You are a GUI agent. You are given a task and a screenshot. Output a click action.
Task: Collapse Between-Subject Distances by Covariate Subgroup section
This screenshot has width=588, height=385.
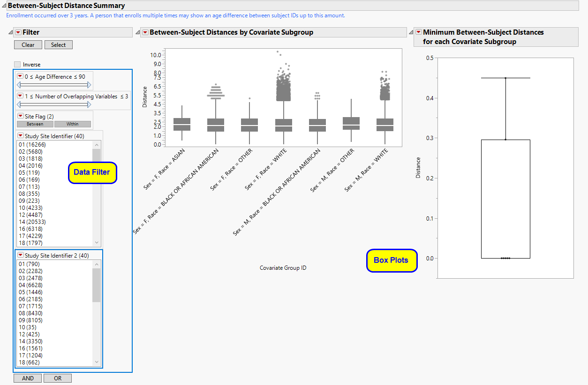[x=137, y=32]
